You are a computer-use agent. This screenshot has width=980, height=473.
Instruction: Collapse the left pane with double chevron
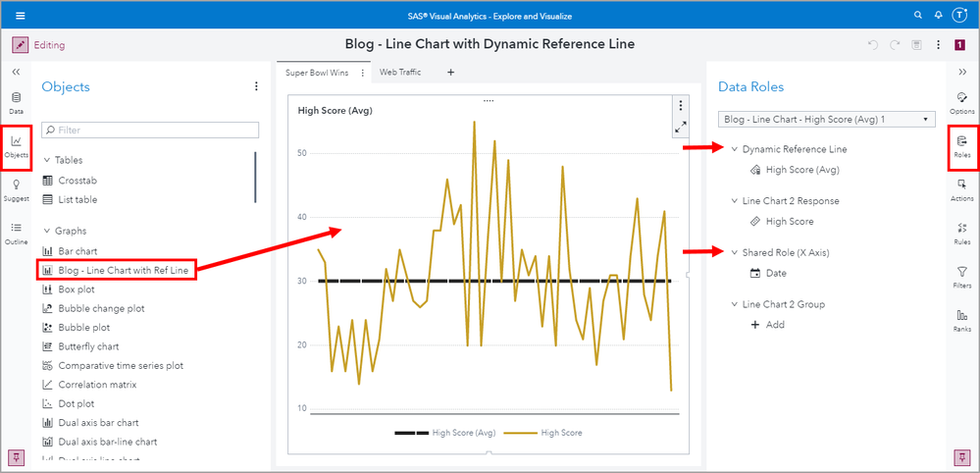(x=17, y=72)
